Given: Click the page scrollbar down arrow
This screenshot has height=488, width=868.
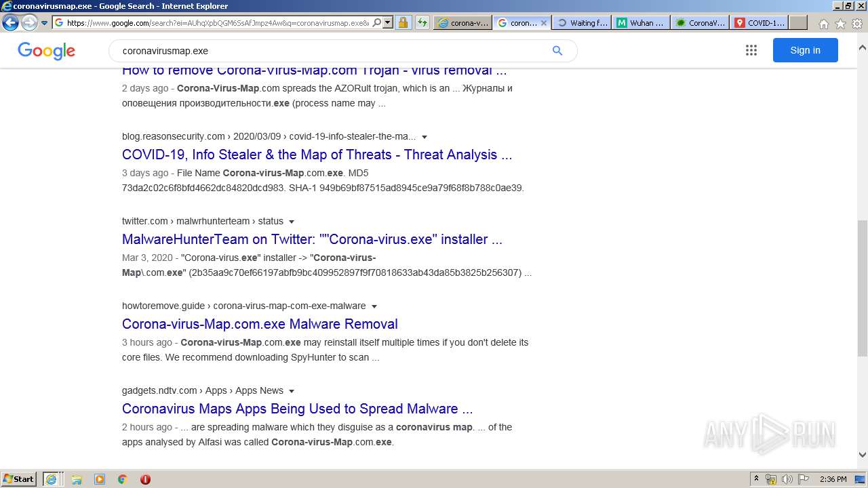Looking at the screenshot, I should click(863, 455).
